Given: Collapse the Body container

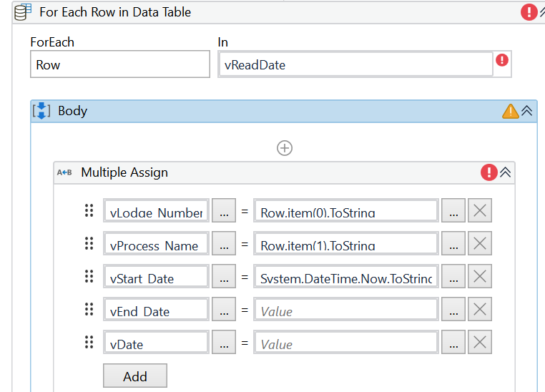Looking at the screenshot, I should point(527,111).
